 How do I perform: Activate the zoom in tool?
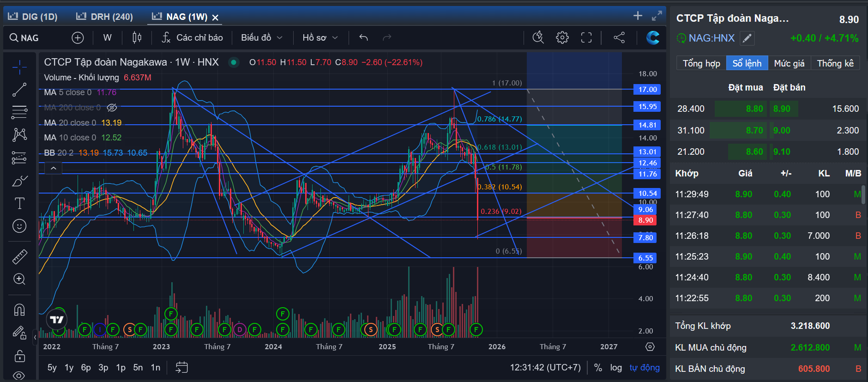pyautogui.click(x=19, y=279)
